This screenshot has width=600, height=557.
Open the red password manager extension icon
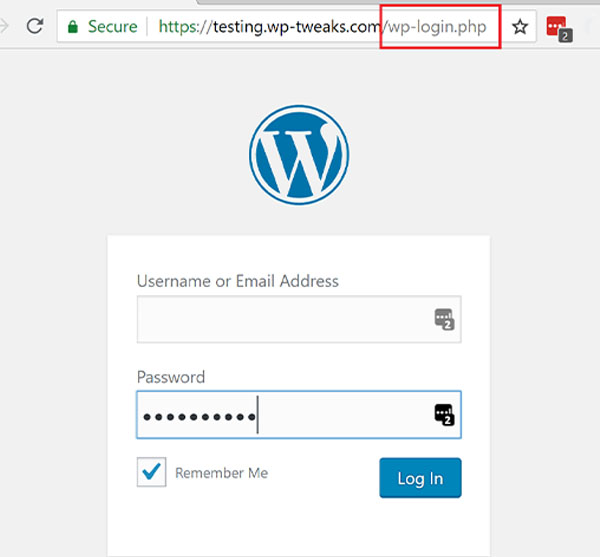(559, 29)
